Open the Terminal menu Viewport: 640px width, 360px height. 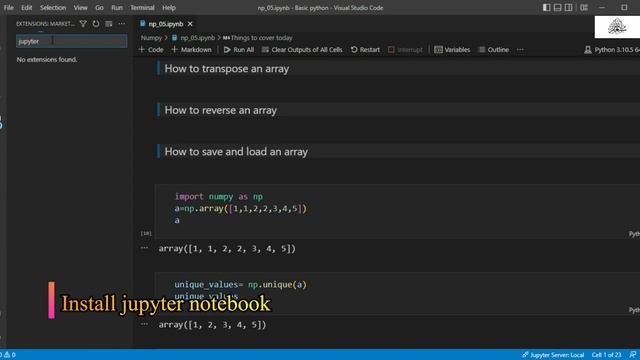tap(142, 8)
